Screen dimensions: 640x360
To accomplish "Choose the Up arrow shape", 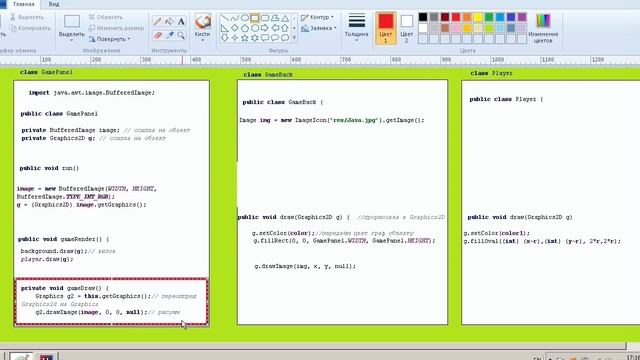I will [285, 28].
